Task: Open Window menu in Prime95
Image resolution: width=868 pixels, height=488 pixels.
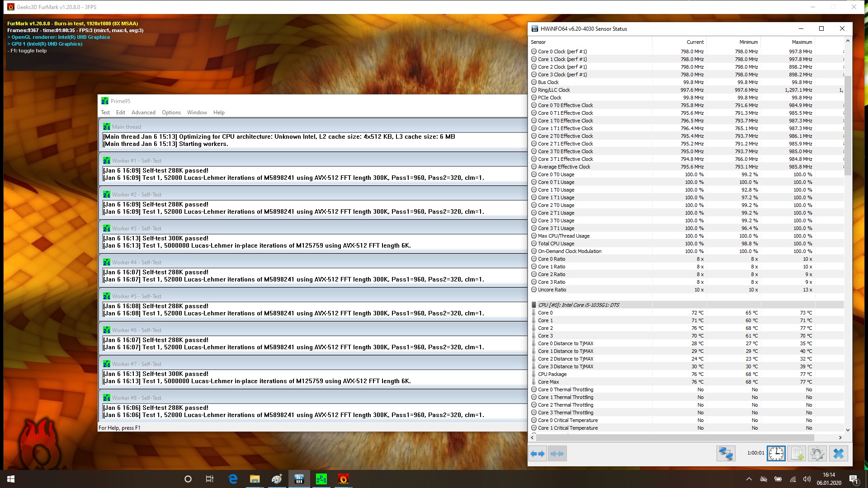Action: click(197, 113)
